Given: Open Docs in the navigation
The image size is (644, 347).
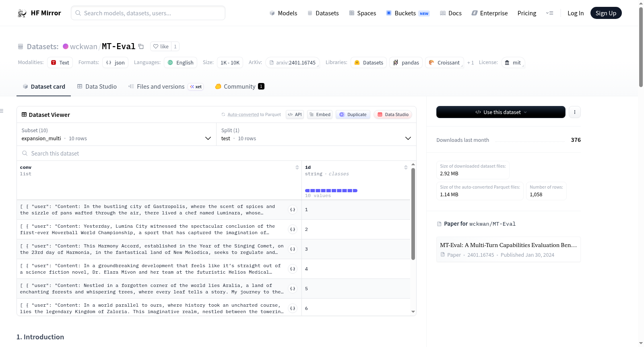Looking at the screenshot, I should click(451, 13).
